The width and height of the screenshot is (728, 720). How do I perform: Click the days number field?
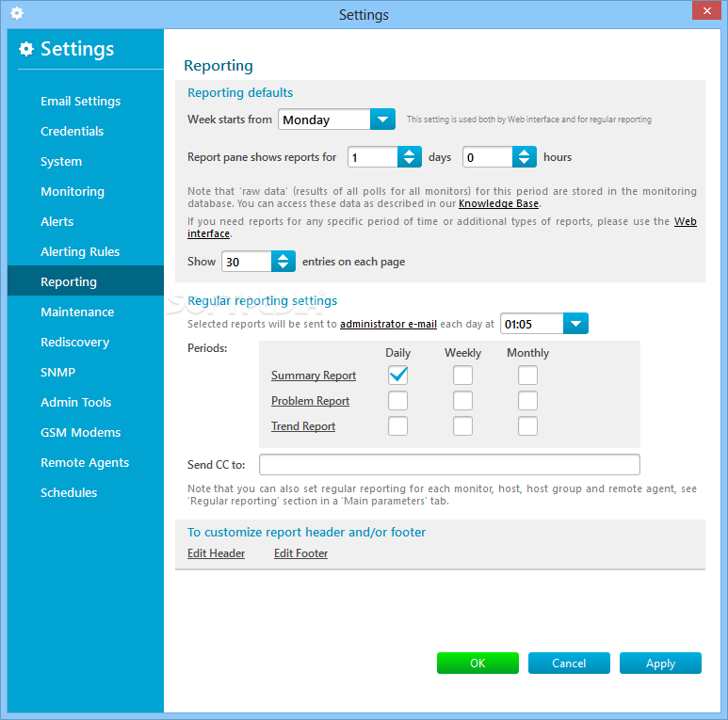coord(373,157)
